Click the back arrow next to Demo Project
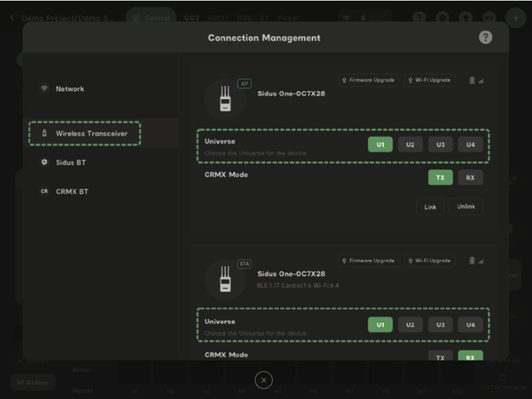This screenshot has height=399, width=532. point(12,18)
